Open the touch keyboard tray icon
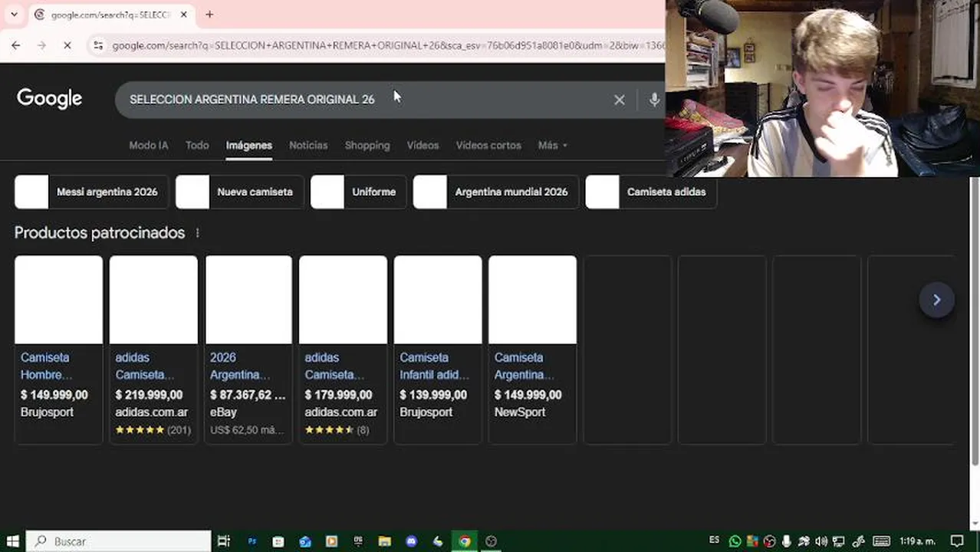 pyautogui.click(x=882, y=541)
